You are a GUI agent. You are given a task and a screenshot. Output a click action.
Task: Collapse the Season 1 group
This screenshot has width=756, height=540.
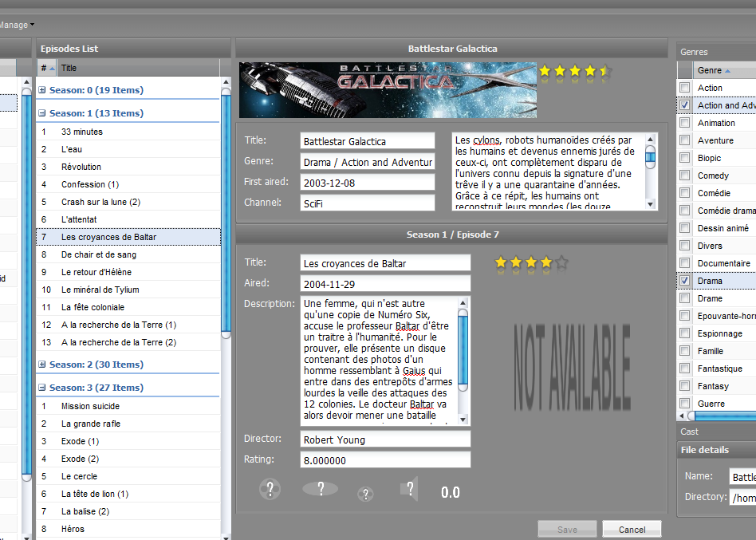[42, 113]
